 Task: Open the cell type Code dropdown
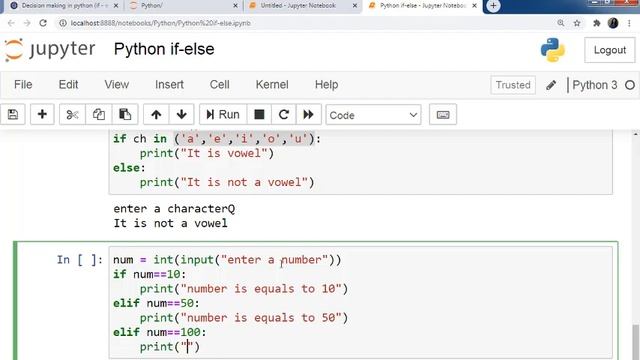[x=373, y=115]
